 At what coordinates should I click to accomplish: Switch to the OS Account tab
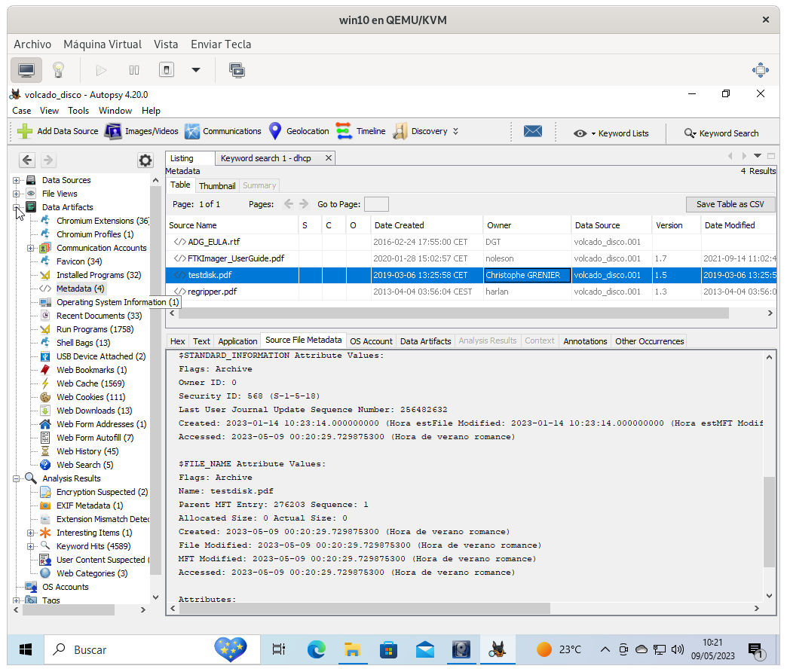click(371, 341)
